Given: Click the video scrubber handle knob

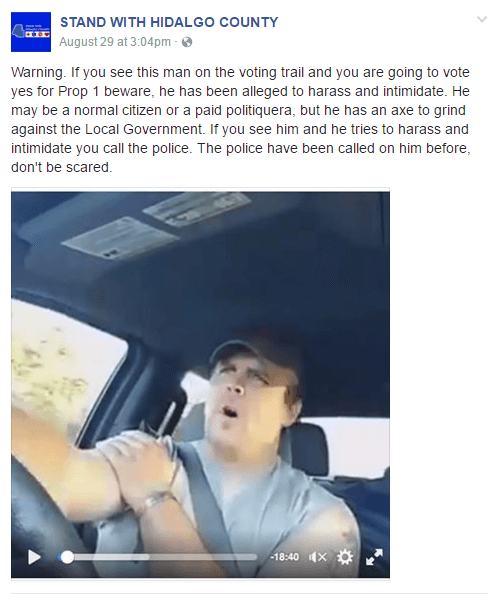Looking at the screenshot, I should [x=67, y=557].
